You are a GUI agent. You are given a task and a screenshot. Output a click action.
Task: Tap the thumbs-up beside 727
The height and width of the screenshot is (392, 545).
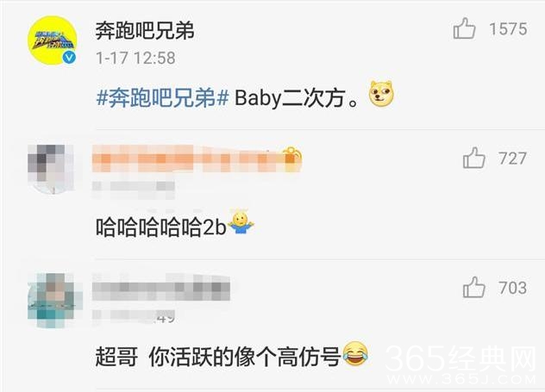tap(473, 158)
